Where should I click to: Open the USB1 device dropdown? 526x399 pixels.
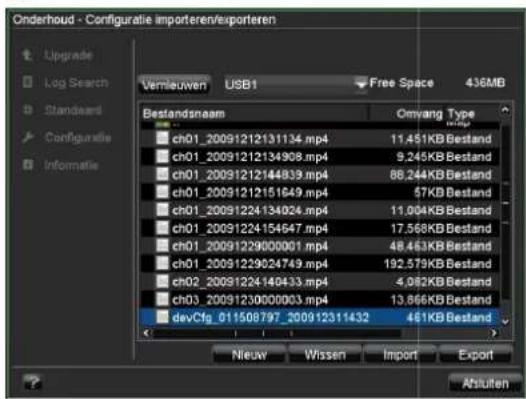(x=295, y=84)
